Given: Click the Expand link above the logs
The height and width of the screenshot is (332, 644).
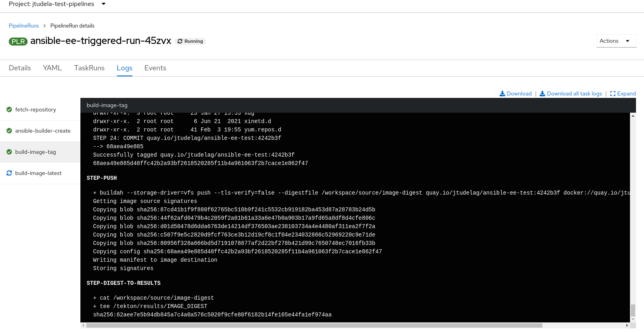Looking at the screenshot, I should click(626, 93).
